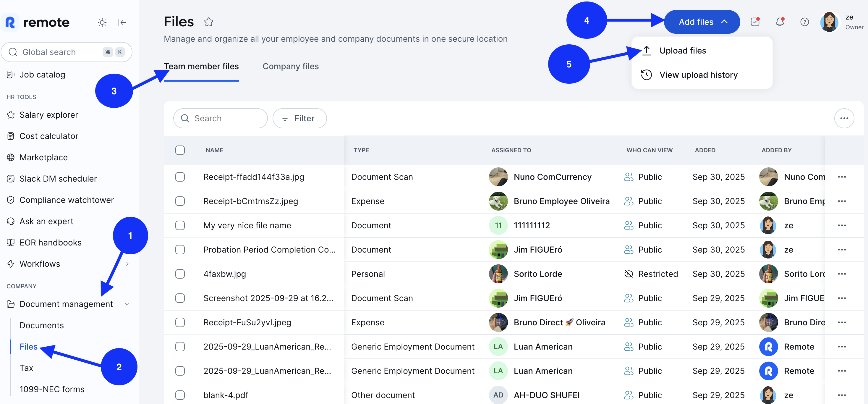Switch to the Team member files tab

pos(201,66)
